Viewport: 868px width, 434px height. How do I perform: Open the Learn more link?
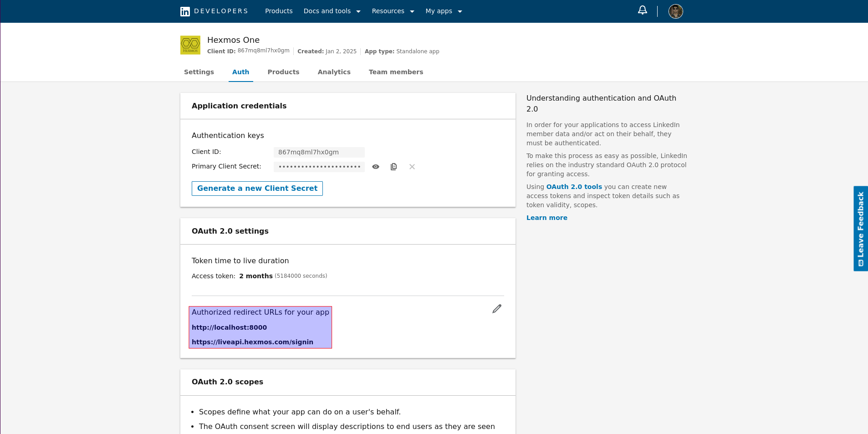coord(546,218)
